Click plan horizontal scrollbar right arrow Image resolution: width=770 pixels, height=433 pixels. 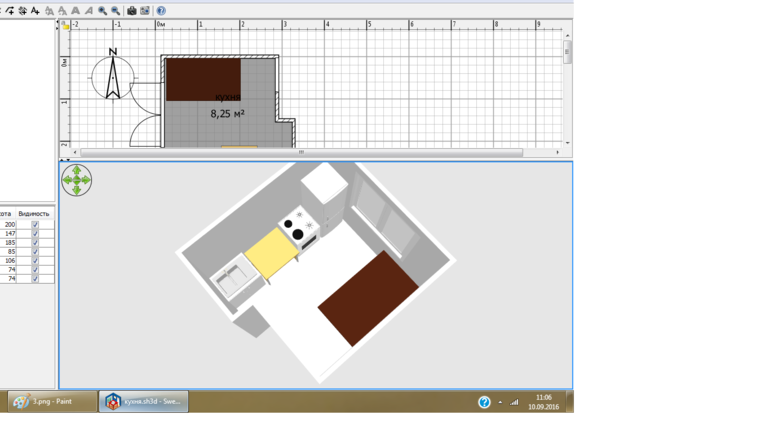point(557,153)
